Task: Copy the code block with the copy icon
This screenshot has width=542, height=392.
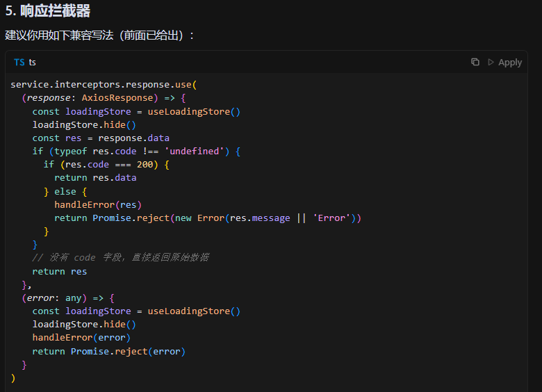Action: point(475,62)
